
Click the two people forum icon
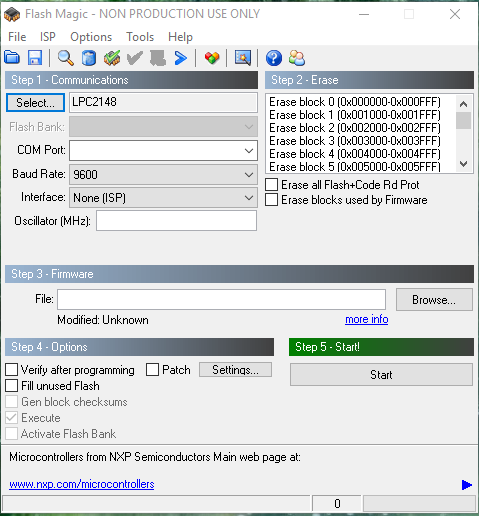297,58
